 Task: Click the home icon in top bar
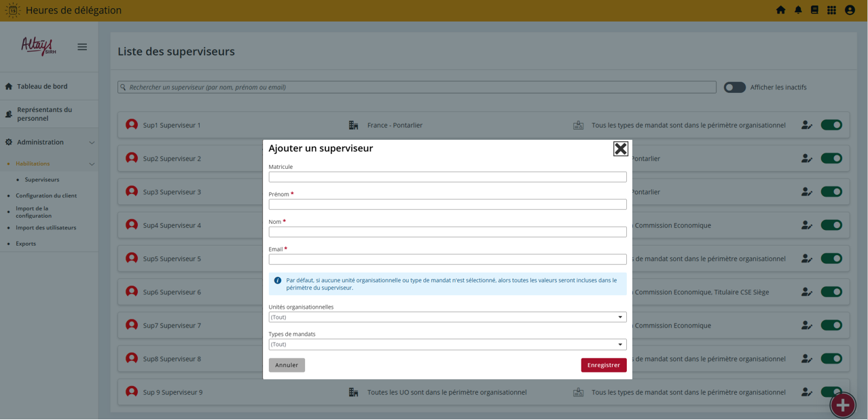(780, 10)
